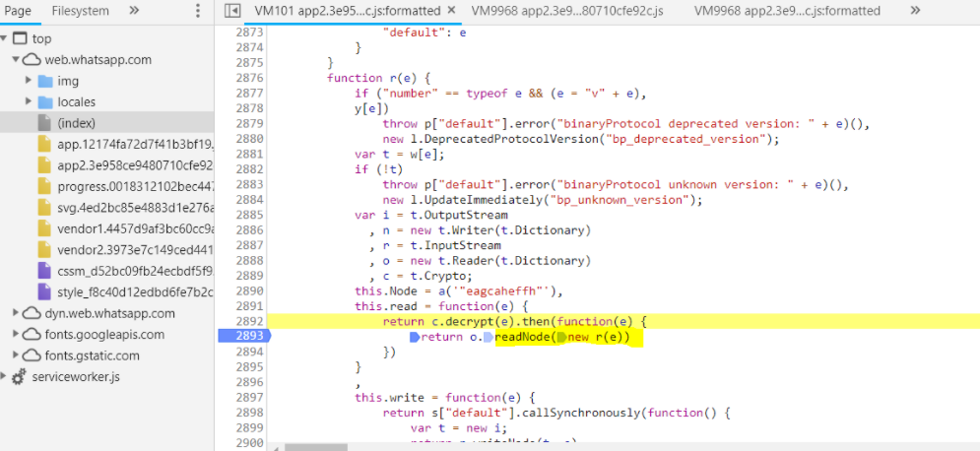Click inline breakpoint marker before readNode

tap(489, 338)
